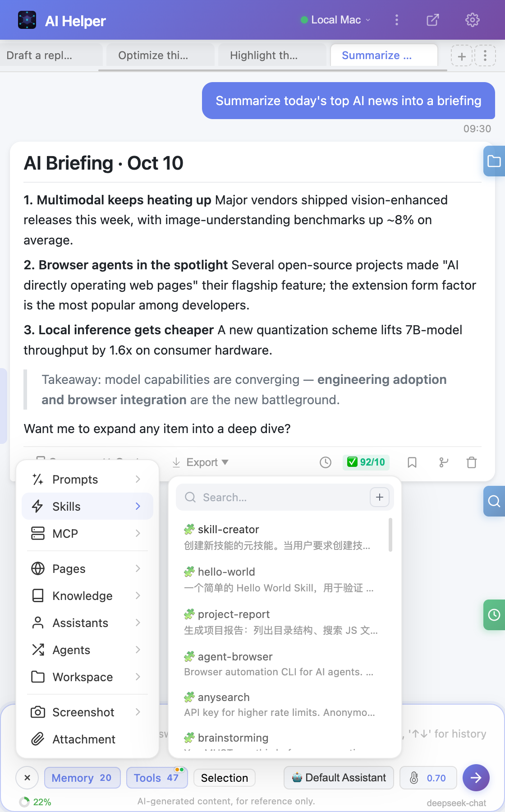
Task: Open the search side panel button
Action: click(494, 501)
